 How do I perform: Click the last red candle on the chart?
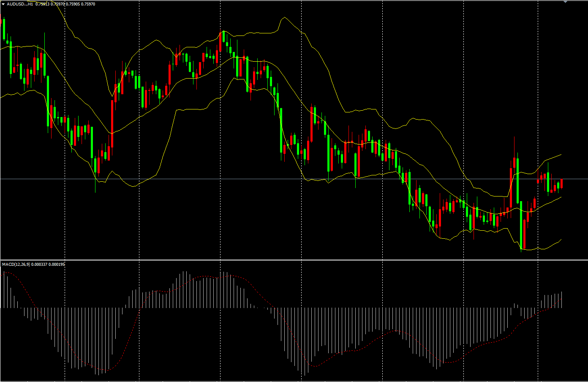(x=561, y=183)
